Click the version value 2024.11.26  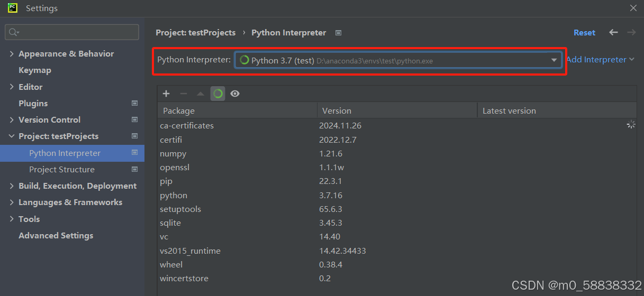point(340,125)
